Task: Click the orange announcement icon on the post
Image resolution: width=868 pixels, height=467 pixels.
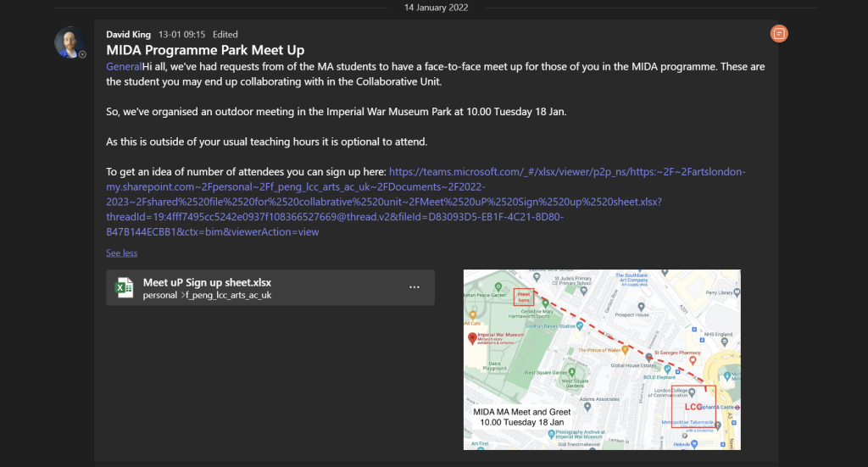Action: tap(779, 33)
